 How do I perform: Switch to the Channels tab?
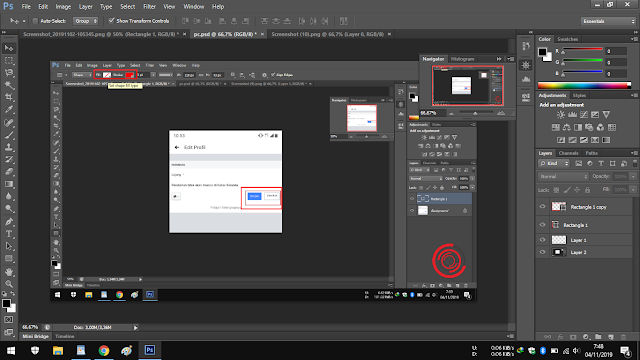coord(568,153)
